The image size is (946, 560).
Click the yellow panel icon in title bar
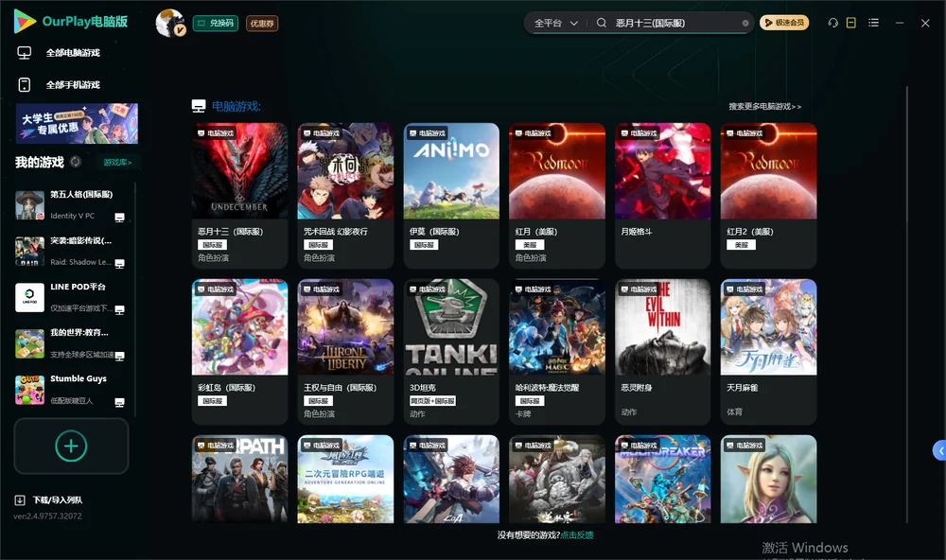pyautogui.click(x=851, y=23)
